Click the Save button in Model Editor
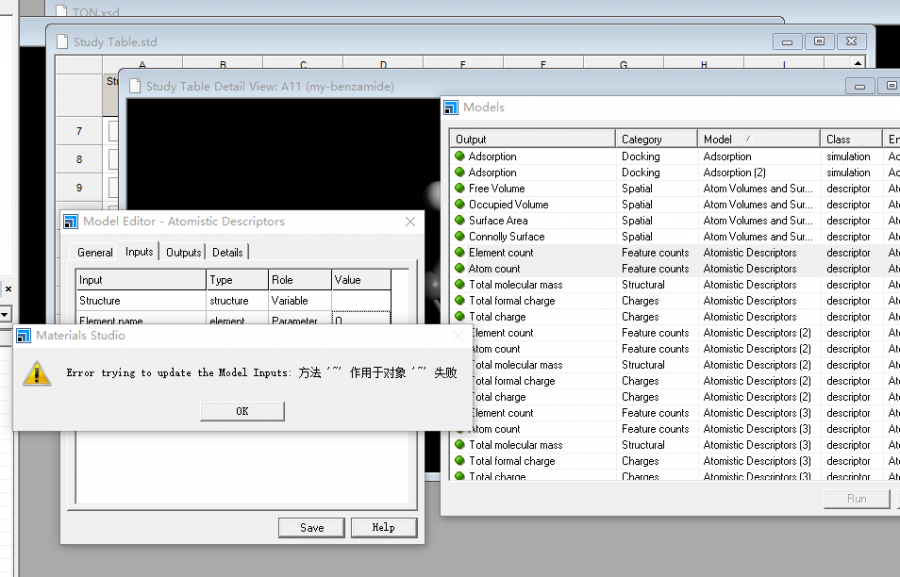The height and width of the screenshot is (577, 900). tap(312, 528)
